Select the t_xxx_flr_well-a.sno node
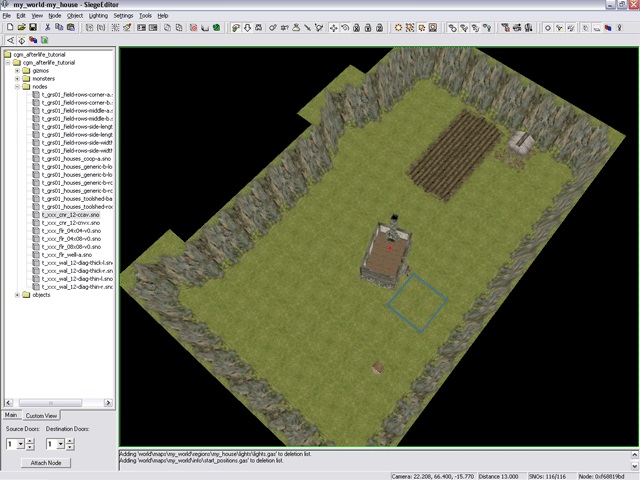 67,255
